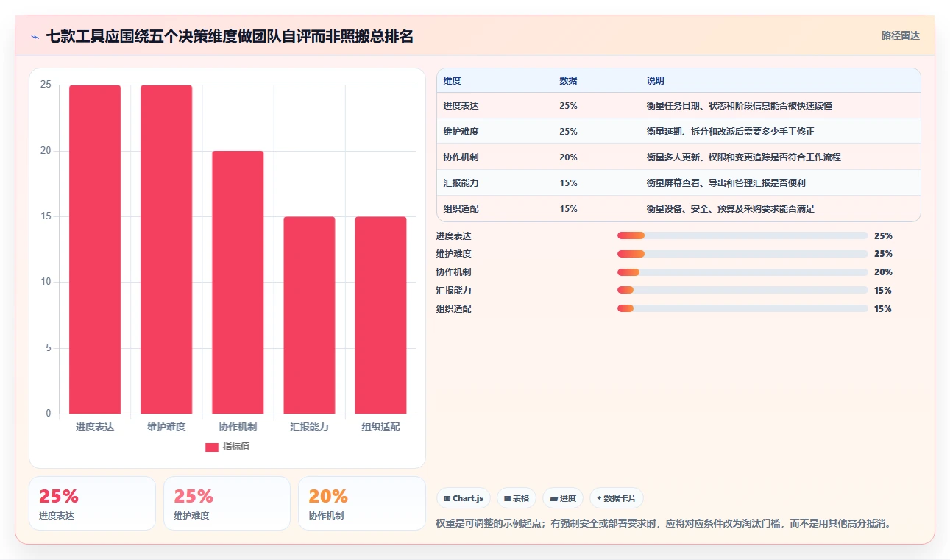
Task: Click 15% value in the 汇报能力 table row
Action: (568, 183)
